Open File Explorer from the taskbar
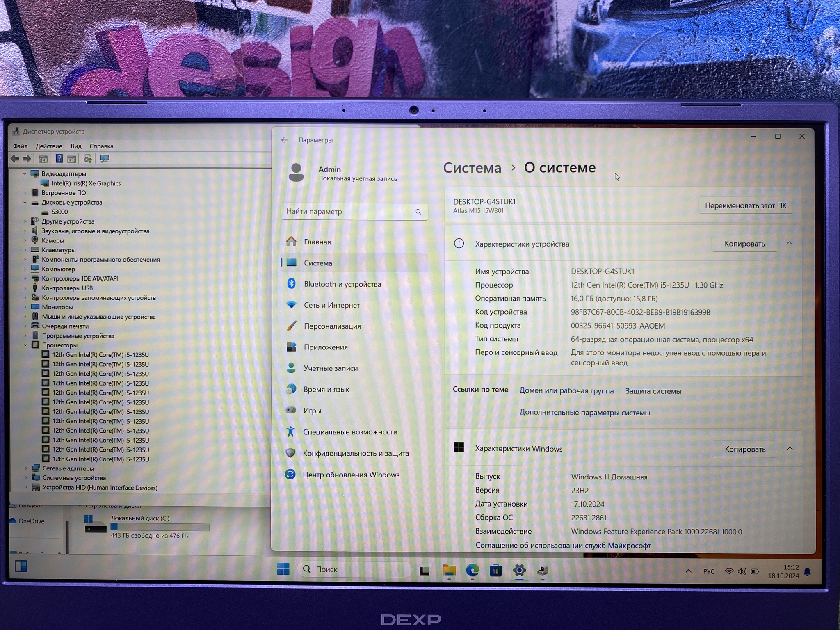 [449, 570]
